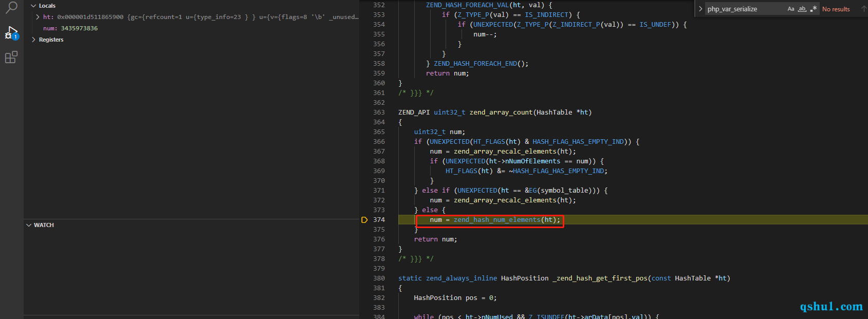Toggle Match Whole Word in find widget
The image size is (868, 319).
802,9
